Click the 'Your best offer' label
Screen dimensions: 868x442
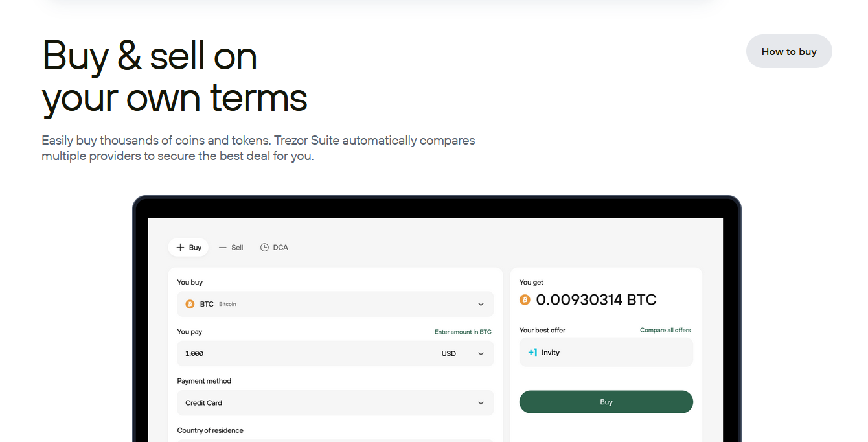pyautogui.click(x=542, y=330)
